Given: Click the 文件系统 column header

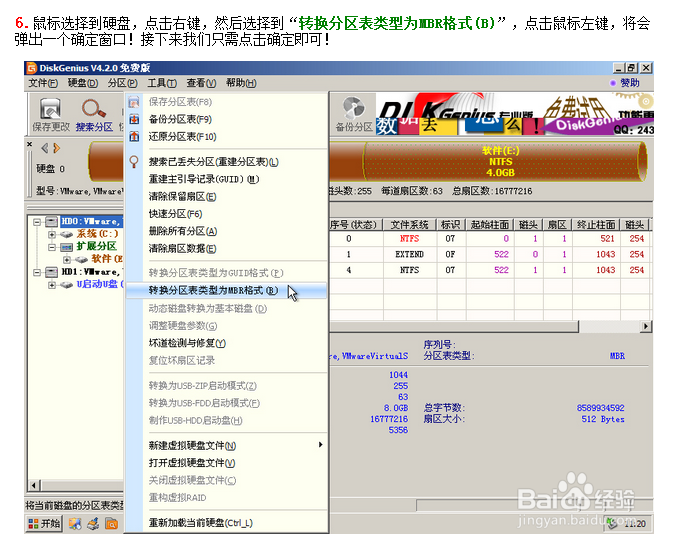Looking at the screenshot, I should [409, 225].
